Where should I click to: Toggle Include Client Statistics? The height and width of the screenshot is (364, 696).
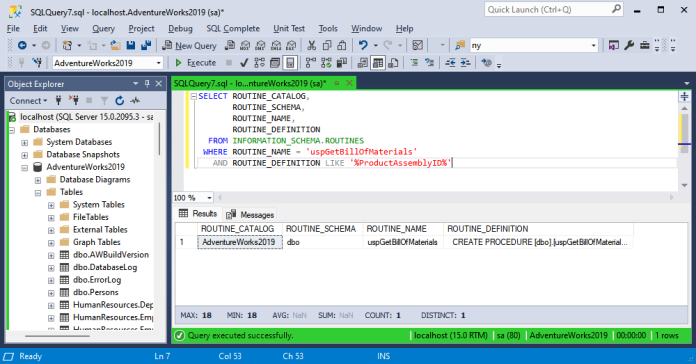tap(341, 63)
